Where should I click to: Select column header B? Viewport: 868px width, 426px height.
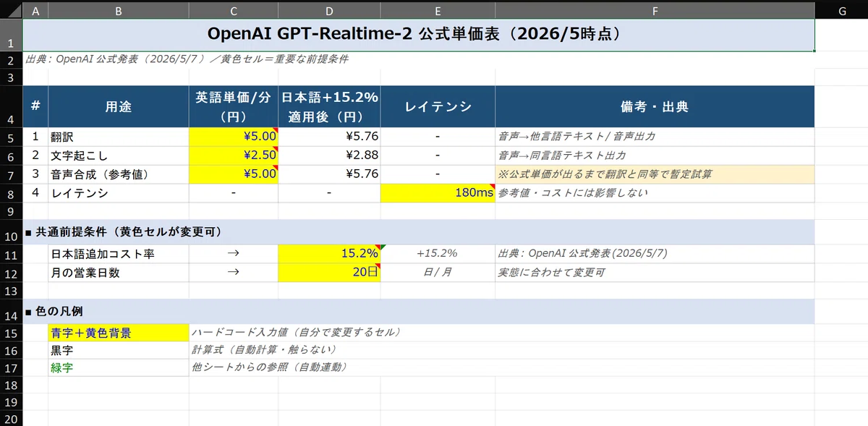click(x=118, y=10)
